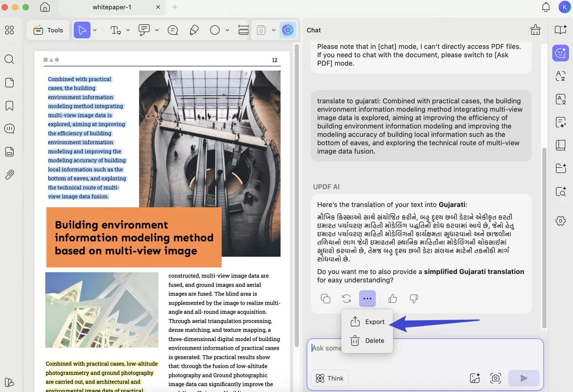Open the UPDF AI assistant icon
This screenshot has width=573, height=392.
[x=560, y=53]
